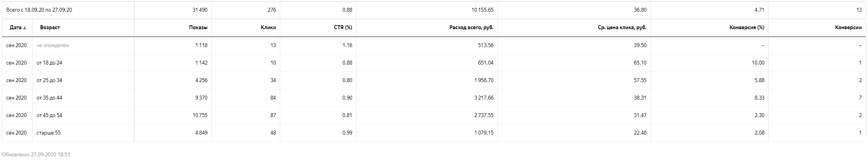Select the от 45 до 54 row
The height and width of the screenshot is (161, 868).
434,115
